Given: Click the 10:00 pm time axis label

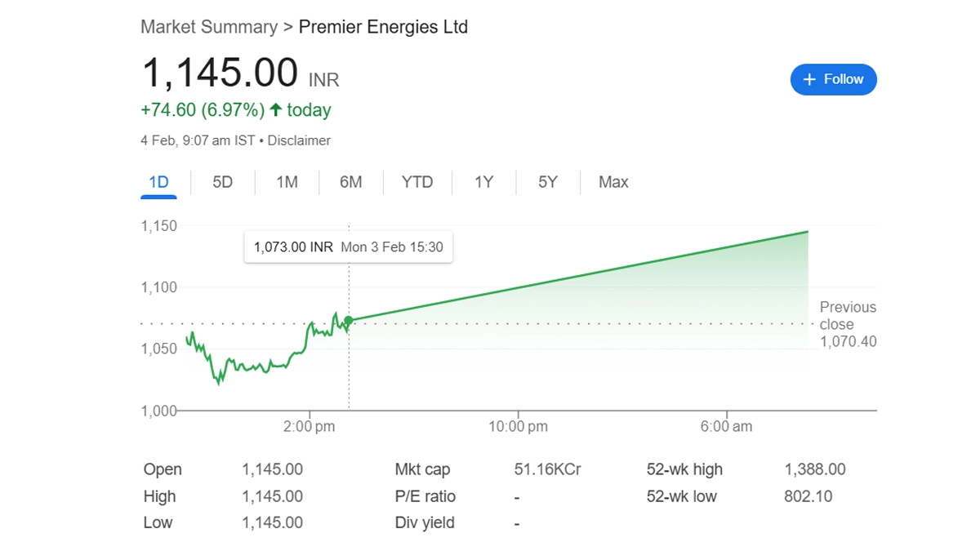Looking at the screenshot, I should coord(517,427).
